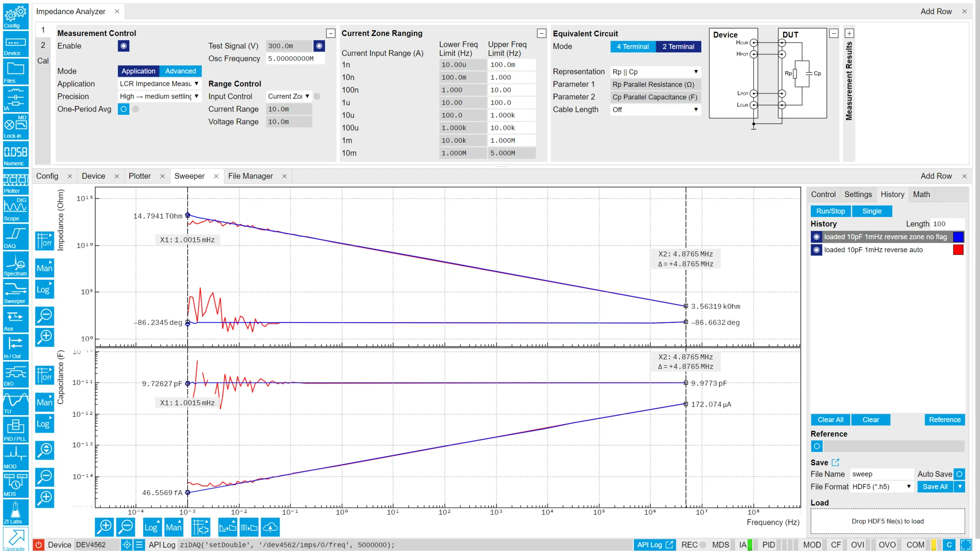The height and width of the screenshot is (551, 980).
Task: Click the Advanced mode button
Action: tap(181, 71)
